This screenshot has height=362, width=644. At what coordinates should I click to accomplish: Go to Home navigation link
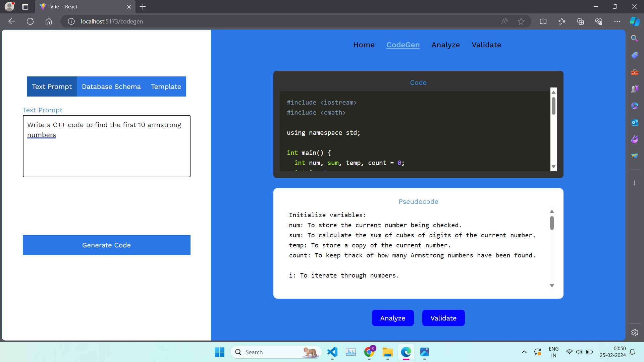[x=364, y=45]
